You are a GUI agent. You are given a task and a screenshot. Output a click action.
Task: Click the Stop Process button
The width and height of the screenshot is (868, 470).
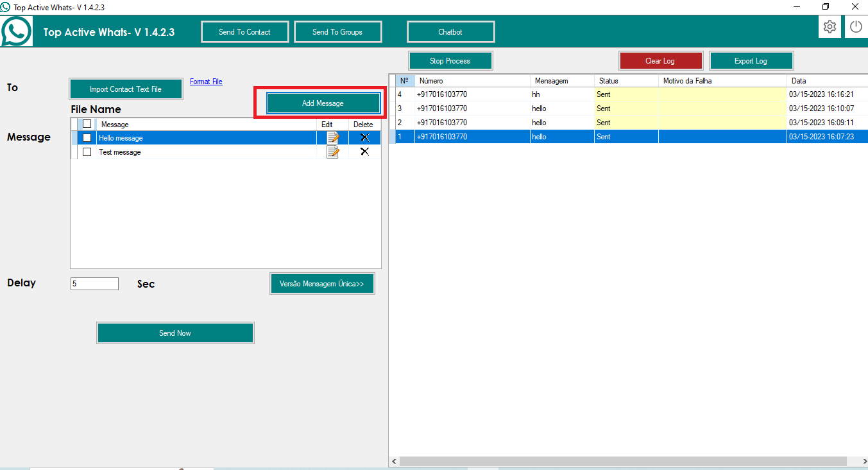pos(450,61)
